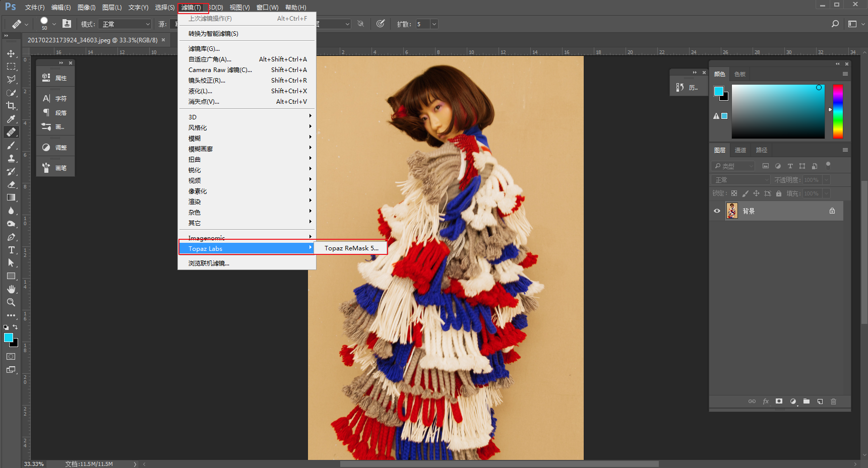Select the Sponge tool
This screenshot has width=868, height=468.
coord(11,224)
